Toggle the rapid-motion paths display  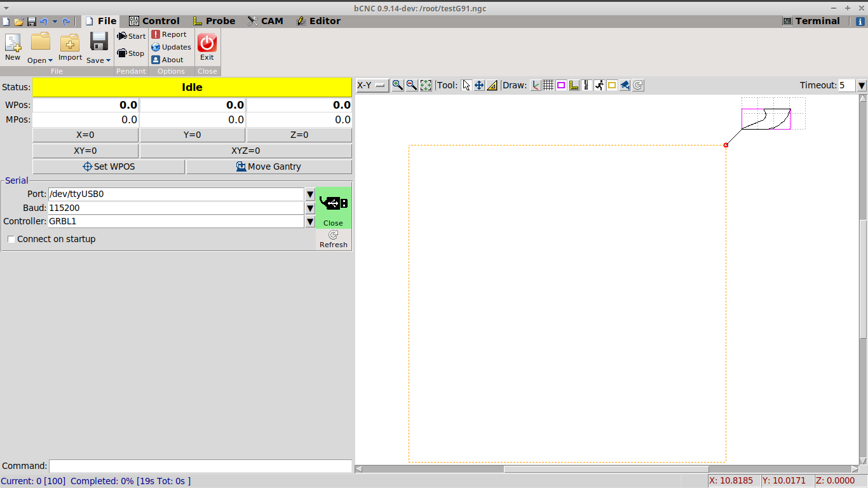coord(599,85)
